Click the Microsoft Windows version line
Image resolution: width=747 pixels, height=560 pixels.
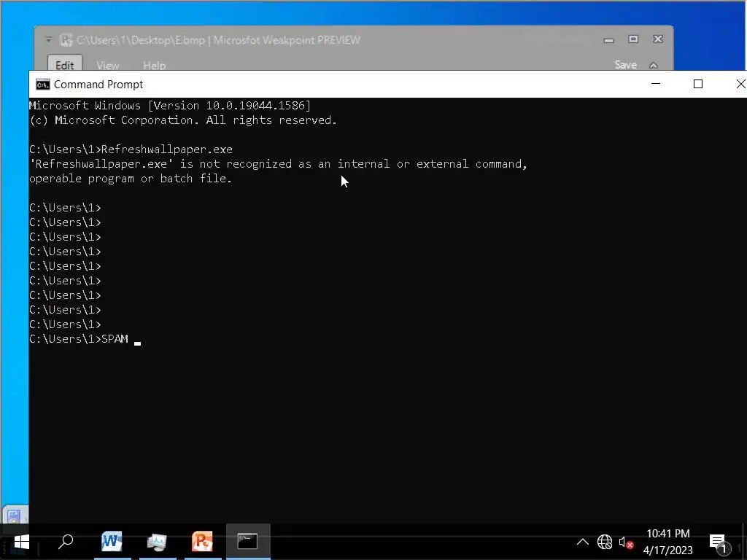click(169, 105)
